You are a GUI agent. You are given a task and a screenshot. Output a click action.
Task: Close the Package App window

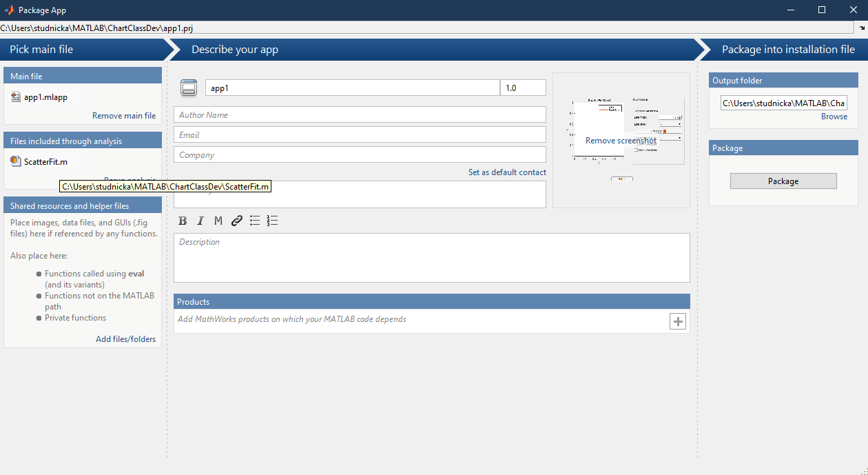[x=853, y=10]
